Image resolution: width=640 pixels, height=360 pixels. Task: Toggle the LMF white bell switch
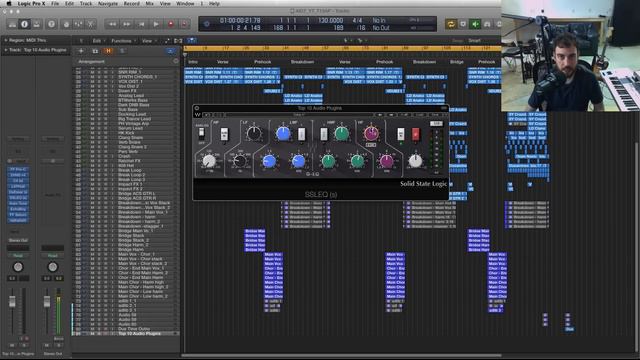[x=301, y=134]
